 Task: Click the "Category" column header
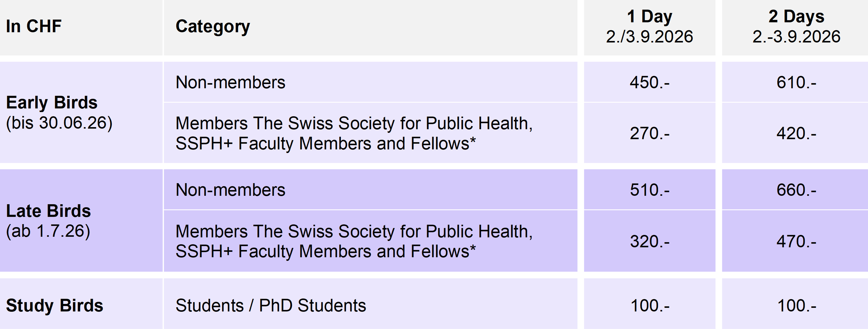coord(213,26)
